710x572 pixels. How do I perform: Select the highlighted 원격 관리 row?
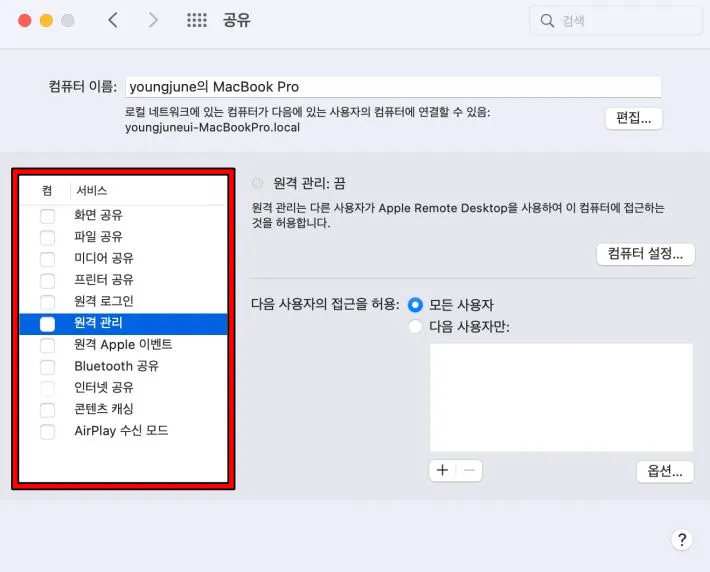tap(123, 324)
